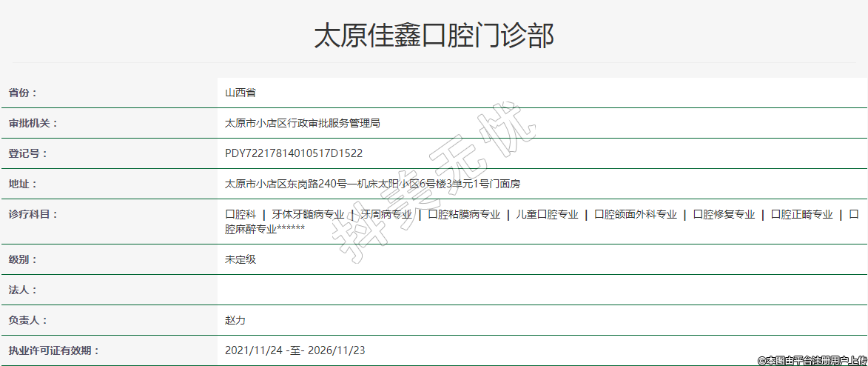Click the license validity dates 2021/11/24 -至- 2026/11/23
Image resolution: width=868 pixels, height=366 pixels.
[295, 350]
